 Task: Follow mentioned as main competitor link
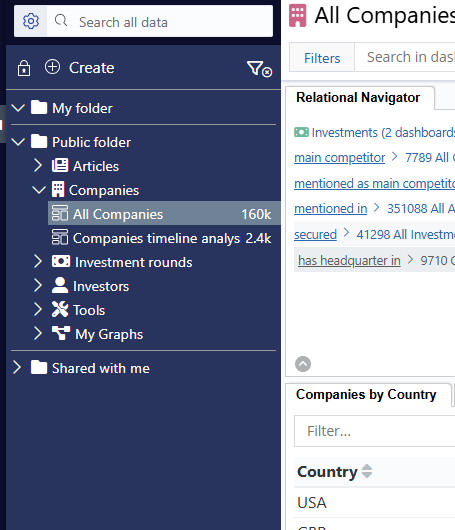(375, 184)
